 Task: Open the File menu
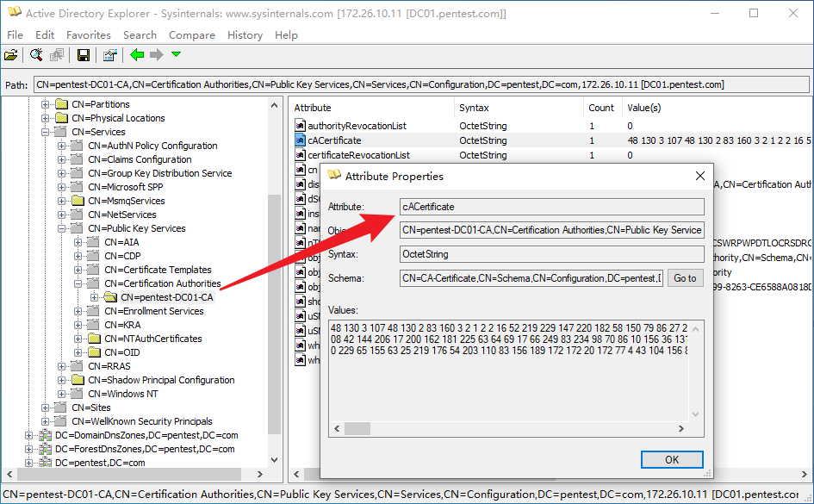pos(15,34)
